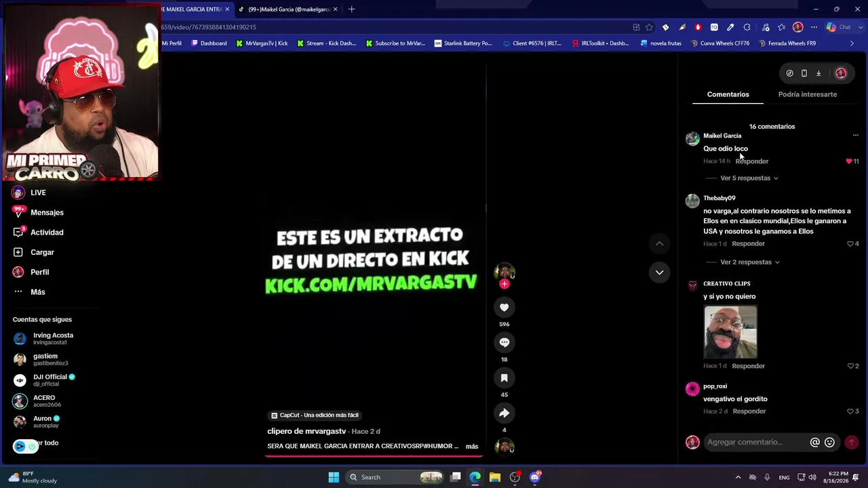
Task: Open File Explorer from the taskbar
Action: tap(495, 477)
